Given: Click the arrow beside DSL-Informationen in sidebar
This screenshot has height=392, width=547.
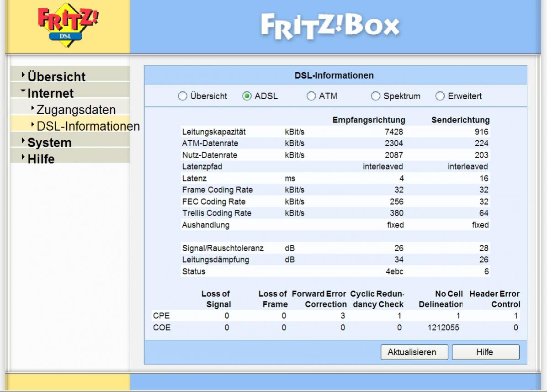Looking at the screenshot, I should click(x=32, y=125).
